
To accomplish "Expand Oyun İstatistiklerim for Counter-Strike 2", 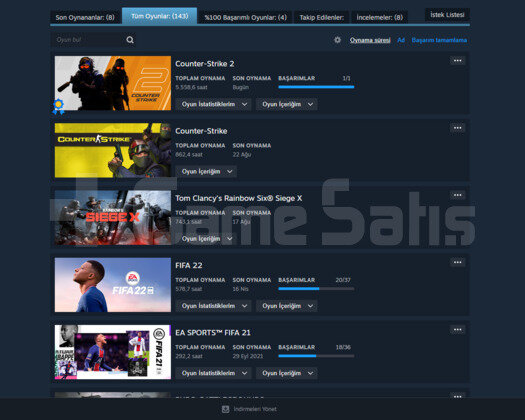I will coord(213,104).
